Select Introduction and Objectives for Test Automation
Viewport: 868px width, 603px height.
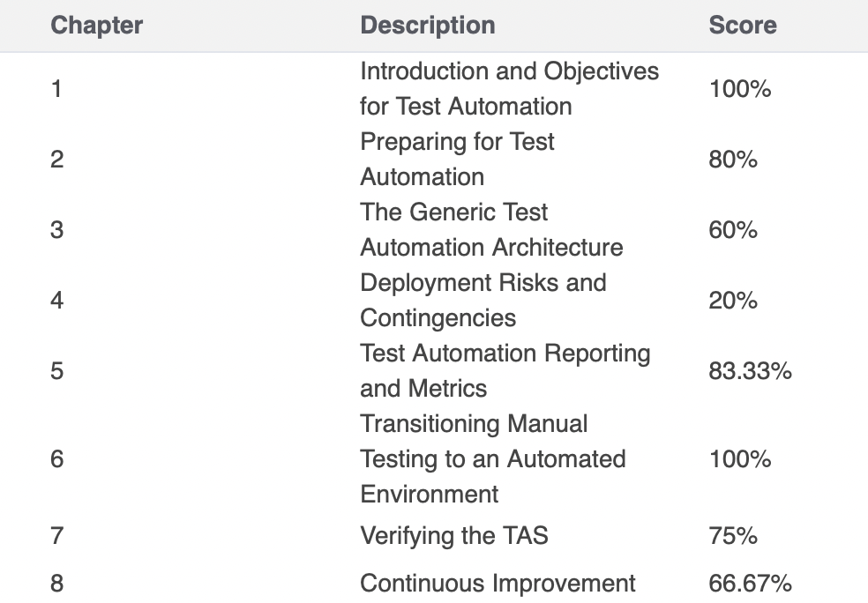pyautogui.click(x=508, y=88)
